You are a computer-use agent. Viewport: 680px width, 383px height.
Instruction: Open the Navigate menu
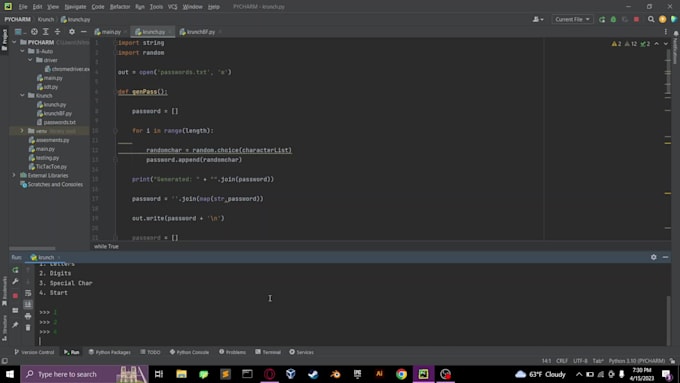75,7
